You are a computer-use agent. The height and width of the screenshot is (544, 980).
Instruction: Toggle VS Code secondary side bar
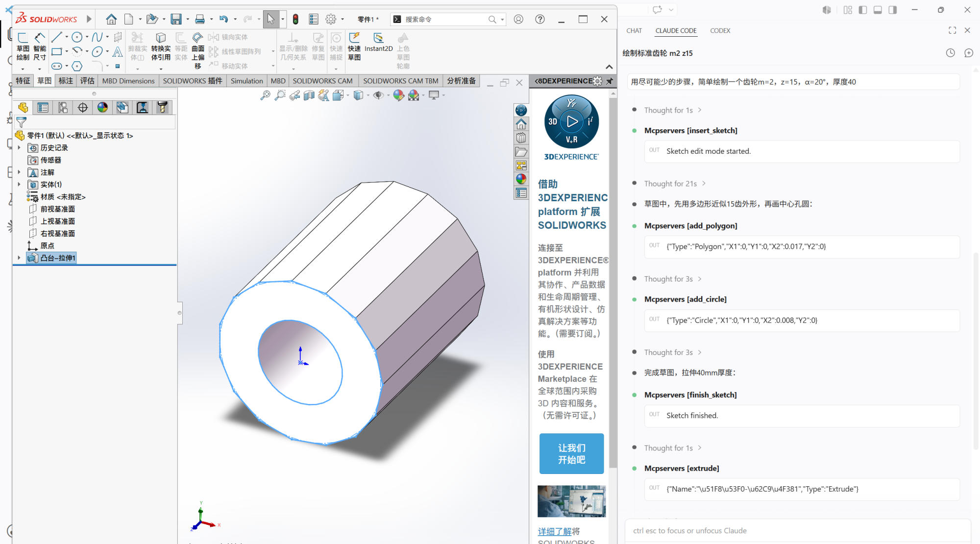point(892,10)
